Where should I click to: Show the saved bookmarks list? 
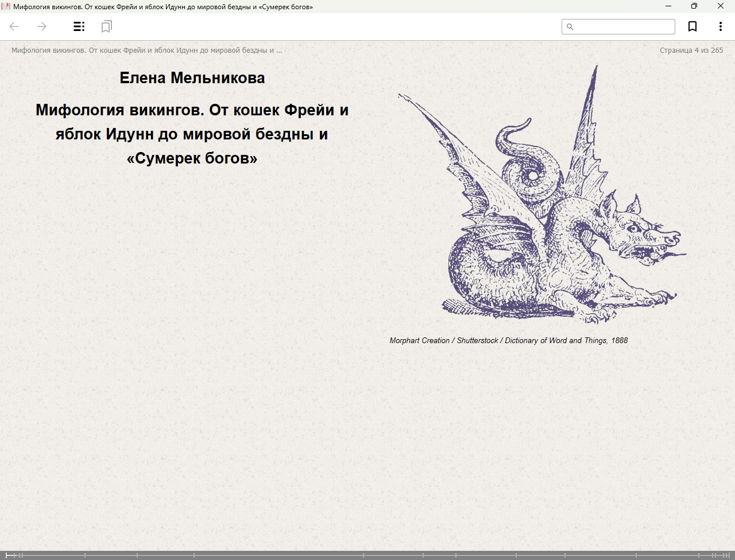coord(106,26)
